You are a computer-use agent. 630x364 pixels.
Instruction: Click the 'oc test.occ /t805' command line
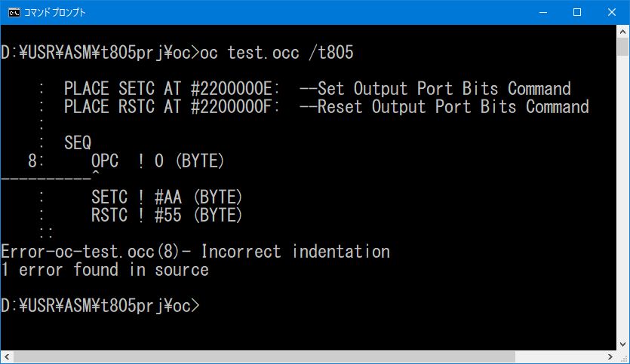(278, 53)
